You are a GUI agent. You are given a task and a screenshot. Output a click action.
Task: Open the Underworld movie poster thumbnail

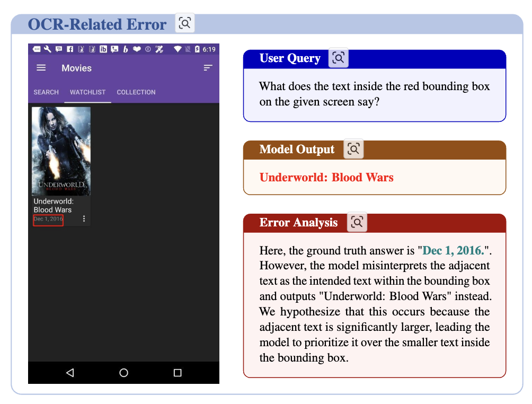click(x=61, y=151)
